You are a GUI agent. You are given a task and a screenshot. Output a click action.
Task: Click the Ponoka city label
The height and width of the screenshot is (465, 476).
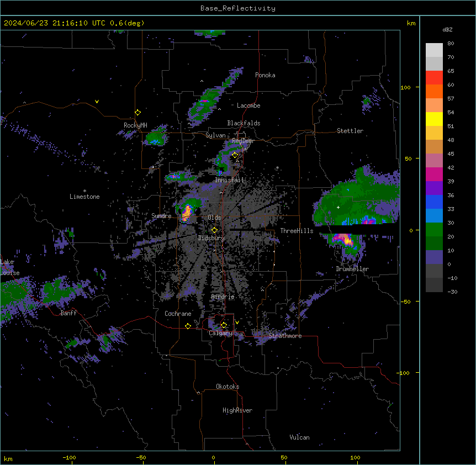[x=265, y=75]
